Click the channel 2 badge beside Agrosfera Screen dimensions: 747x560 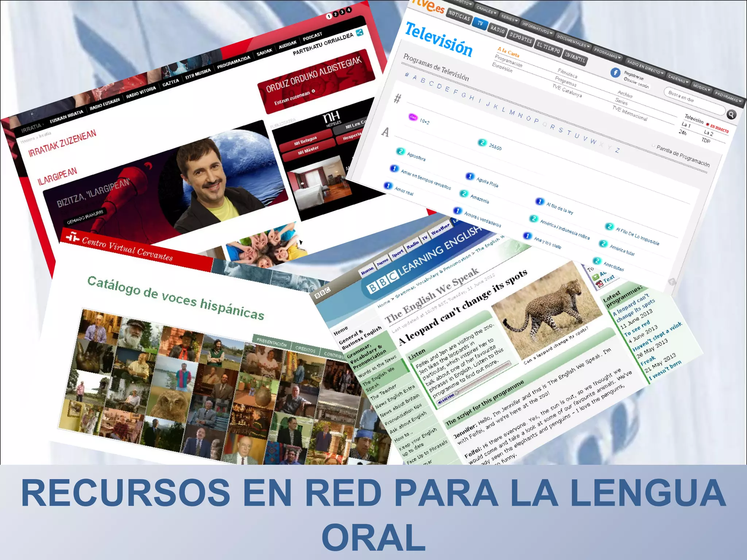tap(400, 151)
